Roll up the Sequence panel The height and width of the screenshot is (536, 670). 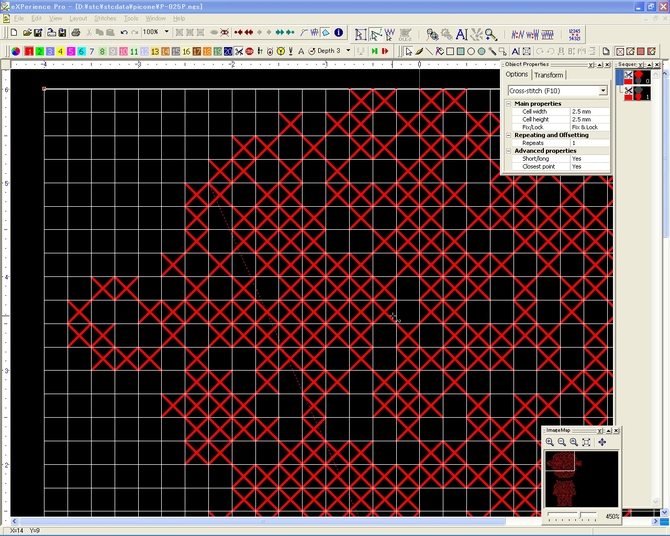(649, 65)
